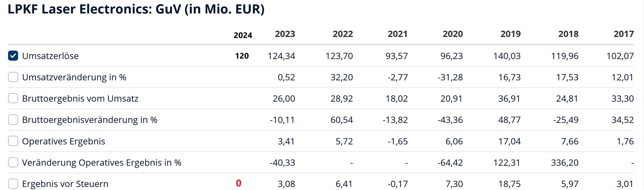Click the LPKF Laser Electronics GuV heading
The image size is (644, 190).
pos(136,9)
